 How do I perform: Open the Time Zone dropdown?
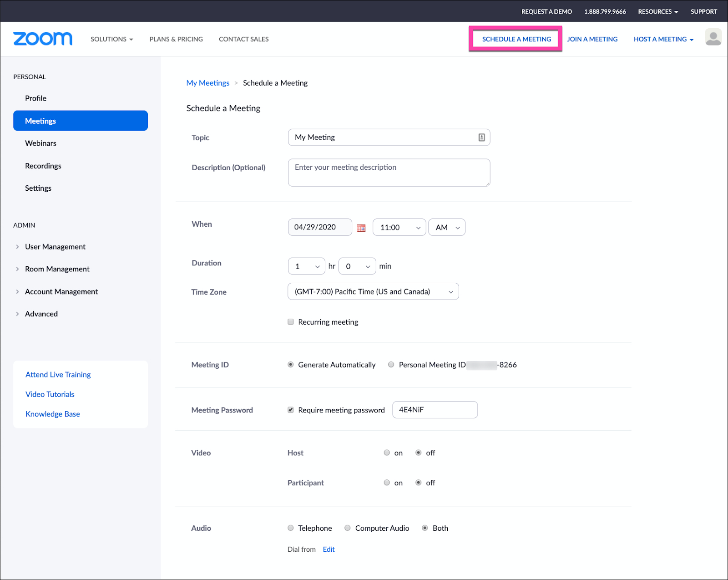coord(373,292)
